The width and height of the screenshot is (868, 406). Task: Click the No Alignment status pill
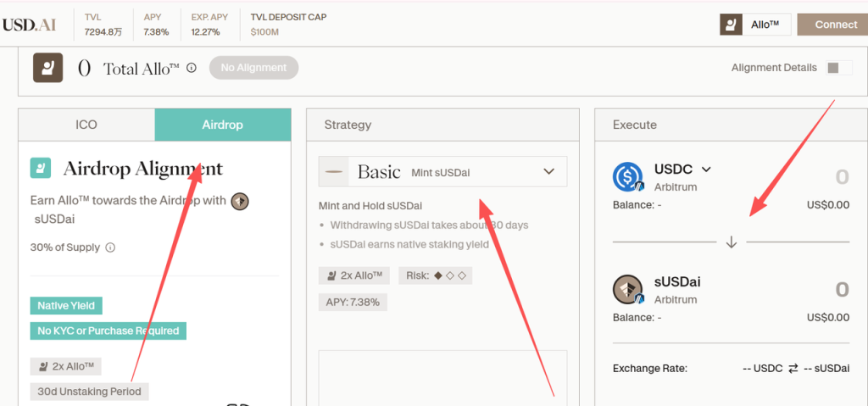253,68
